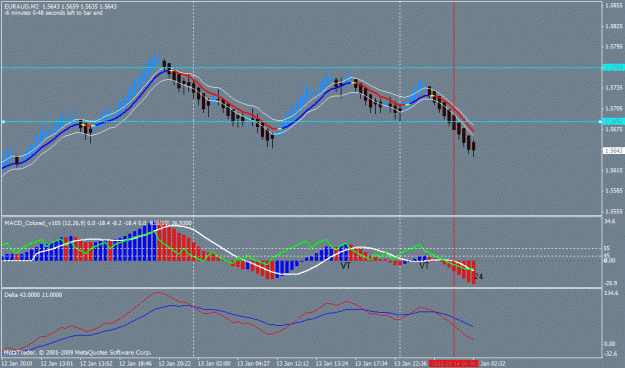Select the lower cyan horizontal line price tag
Image resolution: width=625 pixels, height=368 pixels.
coord(614,122)
